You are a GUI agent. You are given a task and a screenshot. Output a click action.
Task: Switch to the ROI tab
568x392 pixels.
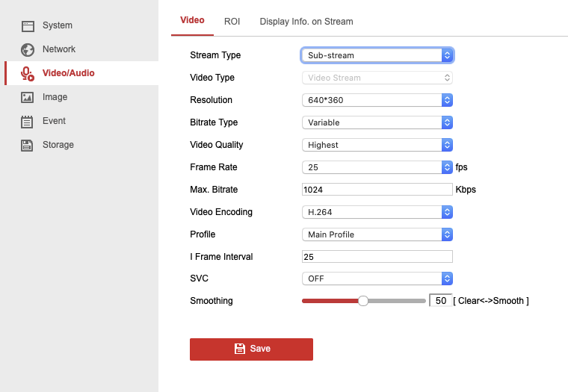(x=232, y=22)
